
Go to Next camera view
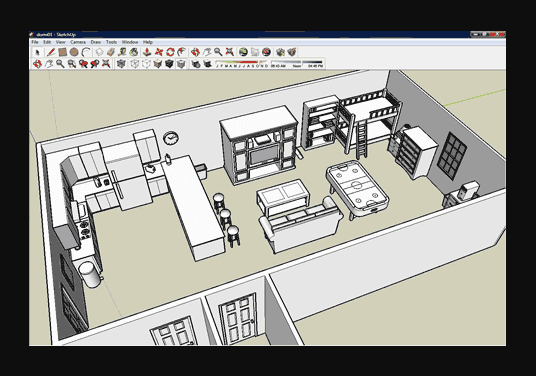tap(95, 64)
